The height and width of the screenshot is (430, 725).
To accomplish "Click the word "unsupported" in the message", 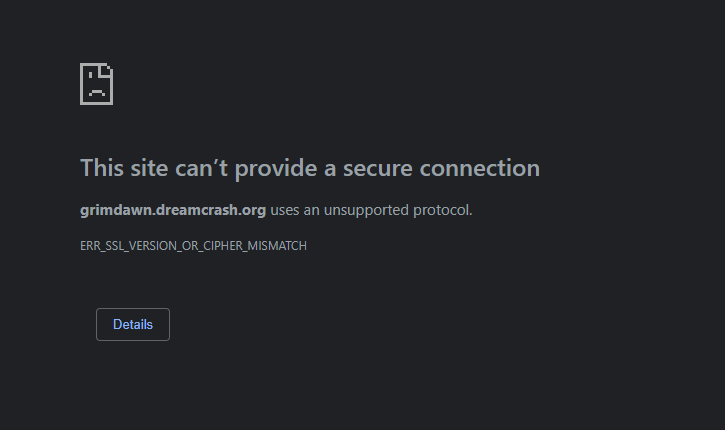I will click(x=365, y=211).
